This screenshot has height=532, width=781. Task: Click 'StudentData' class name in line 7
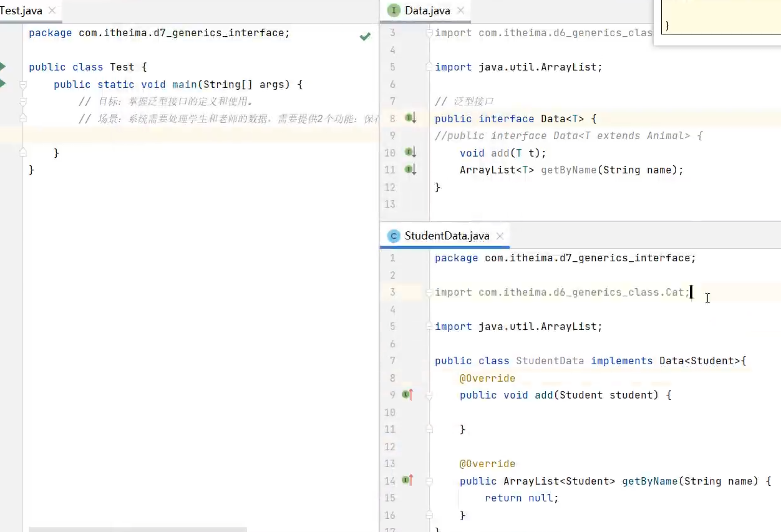550,360
